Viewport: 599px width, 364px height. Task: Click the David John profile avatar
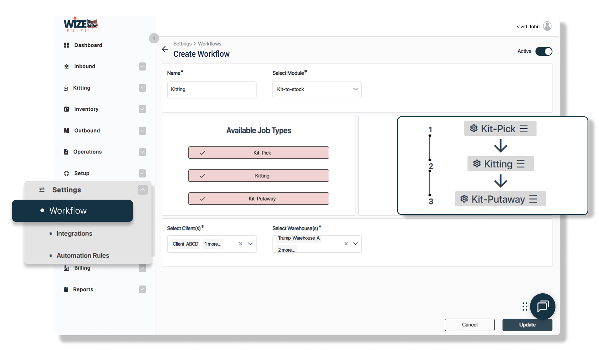[x=547, y=26]
